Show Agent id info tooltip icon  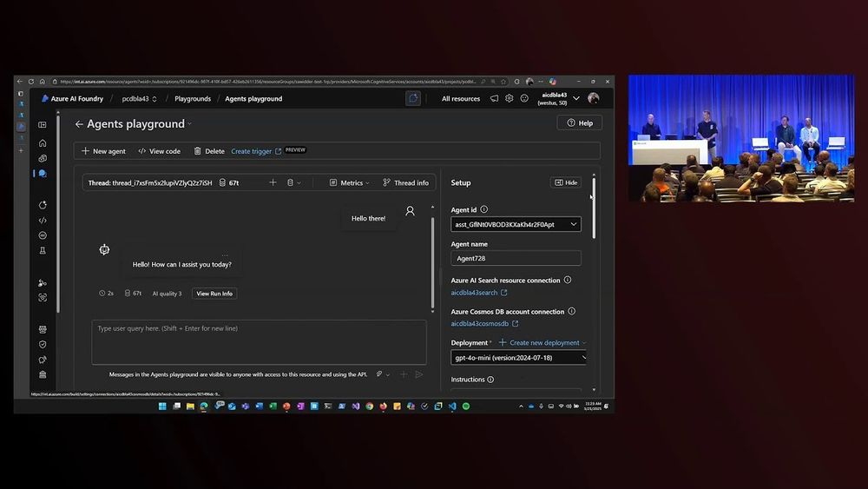(x=484, y=209)
